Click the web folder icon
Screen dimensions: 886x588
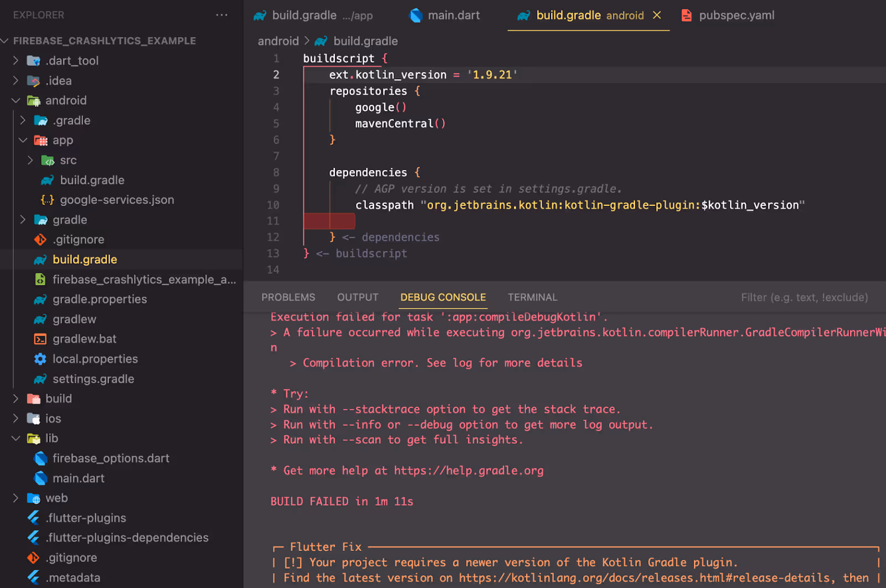click(x=33, y=498)
